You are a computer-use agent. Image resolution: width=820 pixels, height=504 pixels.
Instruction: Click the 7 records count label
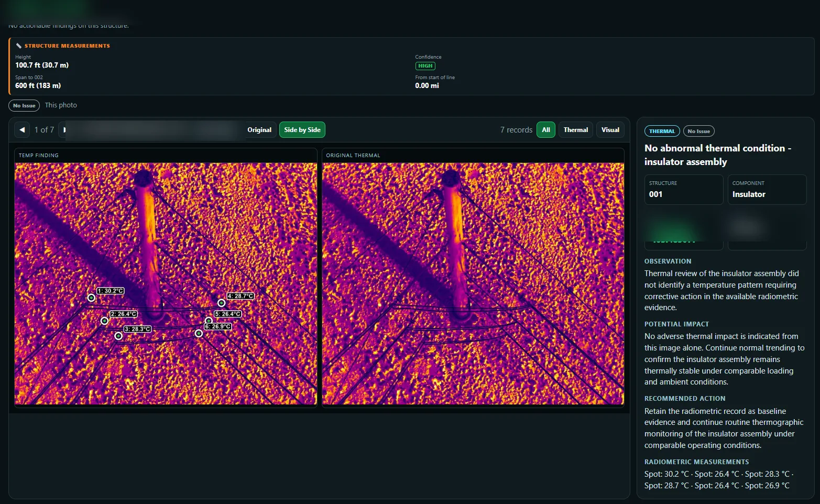516,130
